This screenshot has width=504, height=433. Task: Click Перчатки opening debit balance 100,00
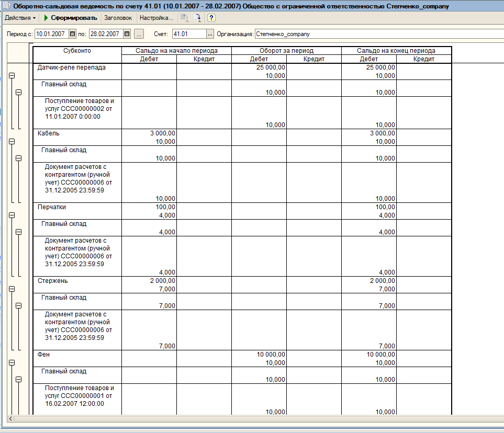click(165, 207)
